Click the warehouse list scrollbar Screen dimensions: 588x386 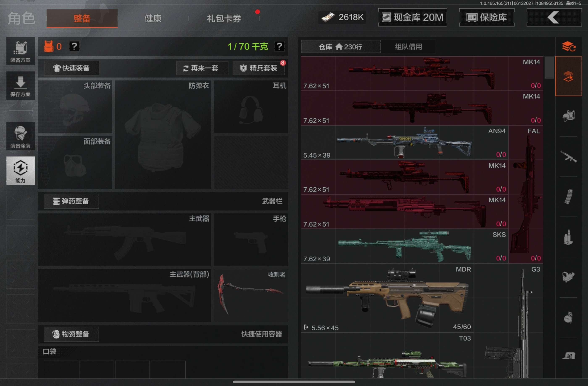pyautogui.click(x=549, y=68)
